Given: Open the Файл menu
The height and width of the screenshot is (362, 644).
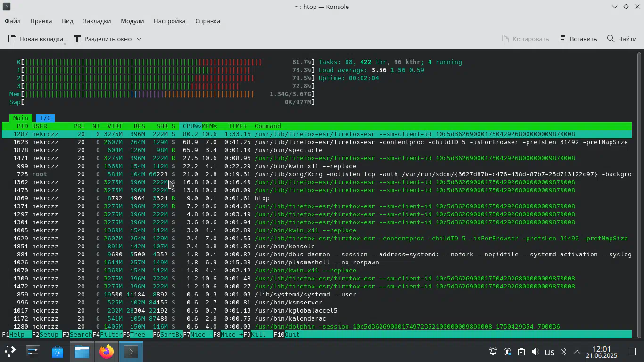Looking at the screenshot, I should pyautogui.click(x=13, y=21).
